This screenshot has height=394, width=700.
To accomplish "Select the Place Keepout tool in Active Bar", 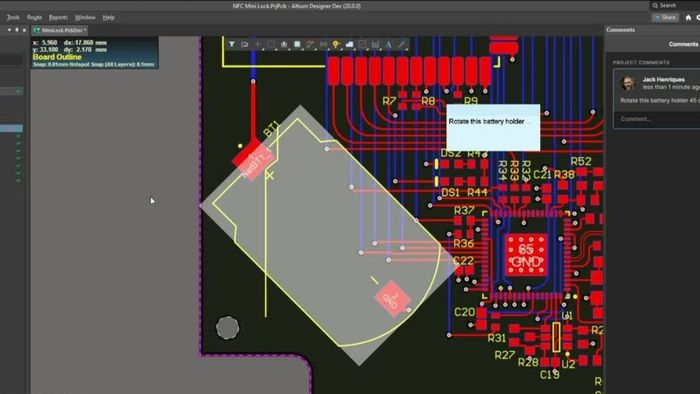I will click(x=362, y=44).
